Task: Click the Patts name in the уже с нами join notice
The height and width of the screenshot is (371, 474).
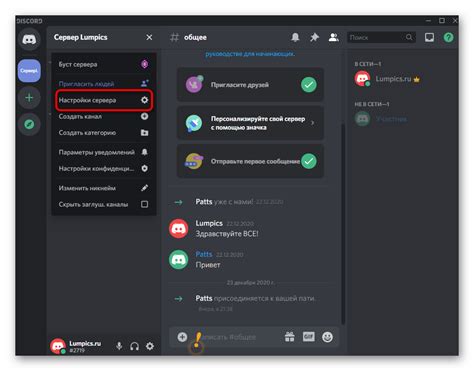Action: pos(204,202)
